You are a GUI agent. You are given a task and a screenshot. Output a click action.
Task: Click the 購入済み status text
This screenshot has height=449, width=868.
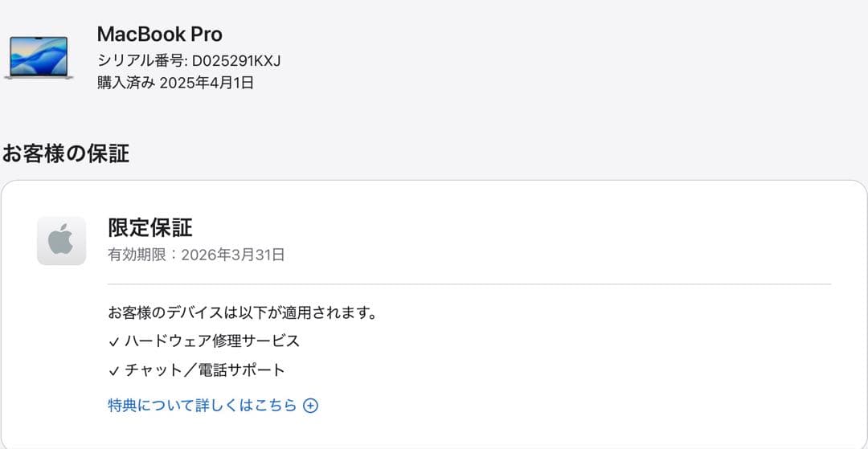(125, 83)
